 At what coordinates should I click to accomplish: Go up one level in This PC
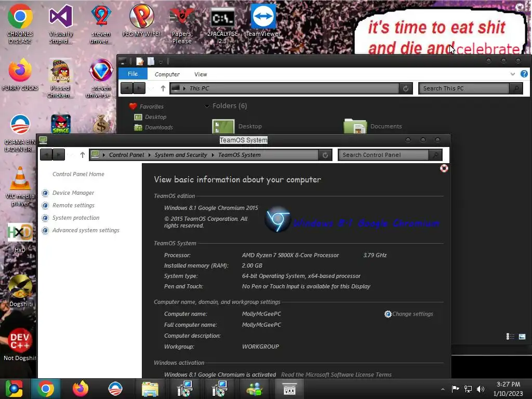163,88
